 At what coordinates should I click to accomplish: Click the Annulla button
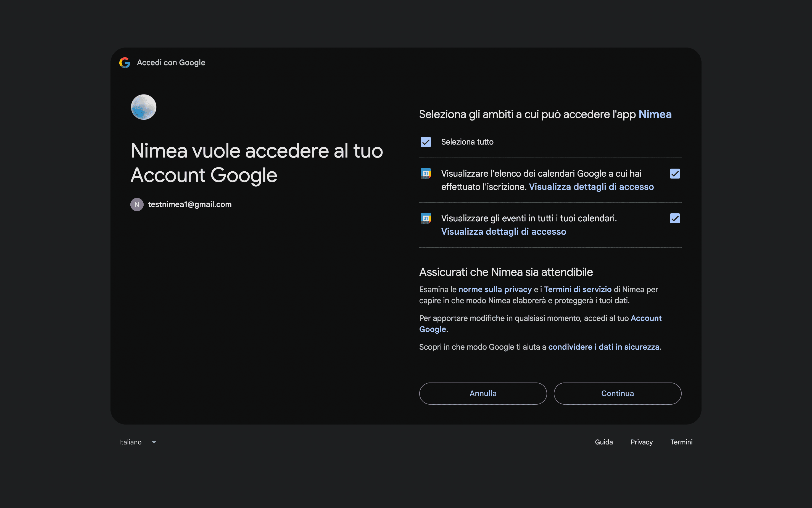483,393
